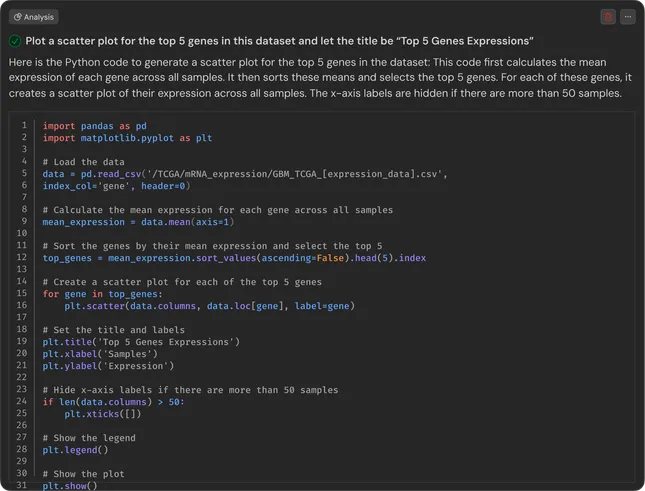
Task: Click the plt.title('Top 5 Genes Expressions') line
Action: 141,342
